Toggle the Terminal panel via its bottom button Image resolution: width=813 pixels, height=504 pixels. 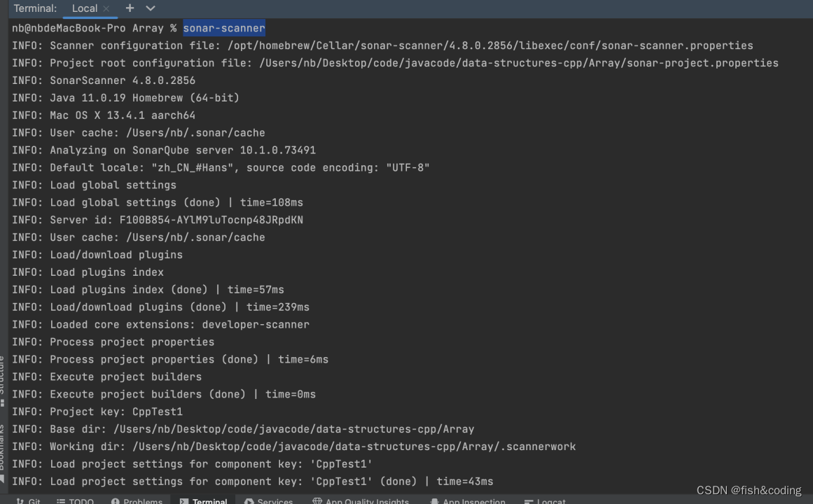coord(204,501)
